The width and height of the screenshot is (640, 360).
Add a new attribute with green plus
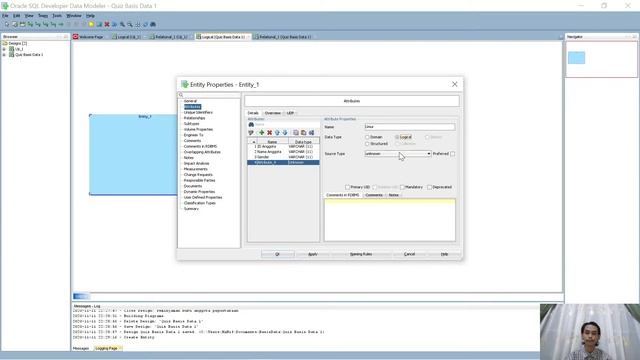(x=262, y=133)
